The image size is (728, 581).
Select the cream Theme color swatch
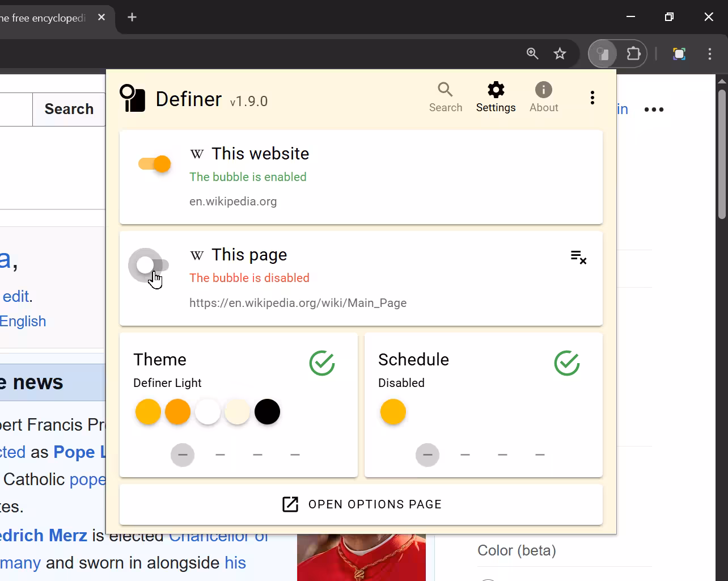click(x=237, y=412)
